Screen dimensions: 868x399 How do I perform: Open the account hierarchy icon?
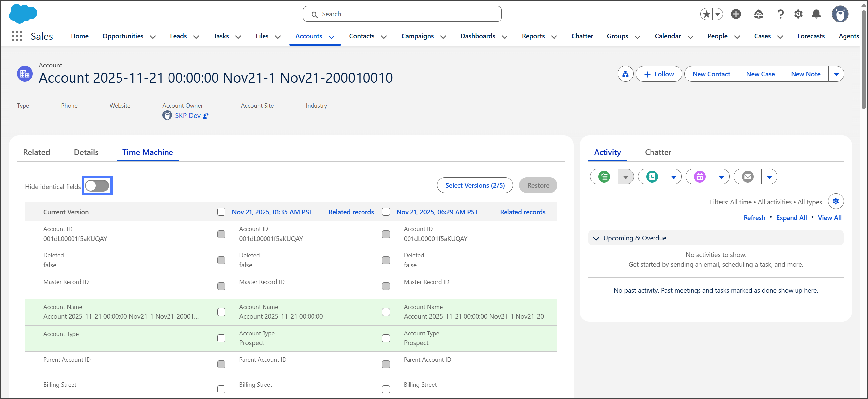tap(625, 74)
